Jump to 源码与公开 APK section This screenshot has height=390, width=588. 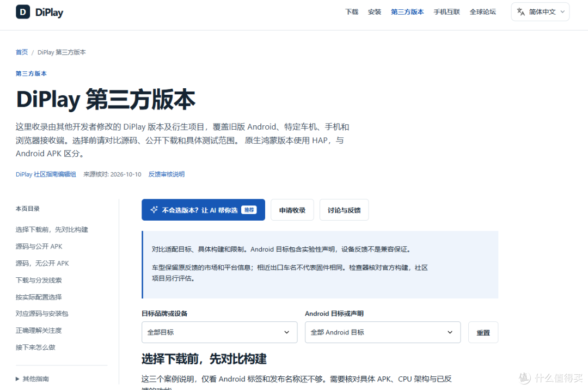click(39, 246)
